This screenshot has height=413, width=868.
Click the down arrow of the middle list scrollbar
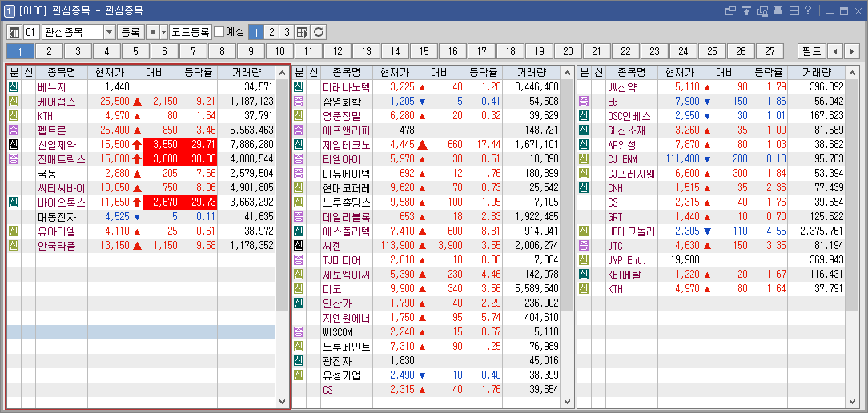point(567,402)
